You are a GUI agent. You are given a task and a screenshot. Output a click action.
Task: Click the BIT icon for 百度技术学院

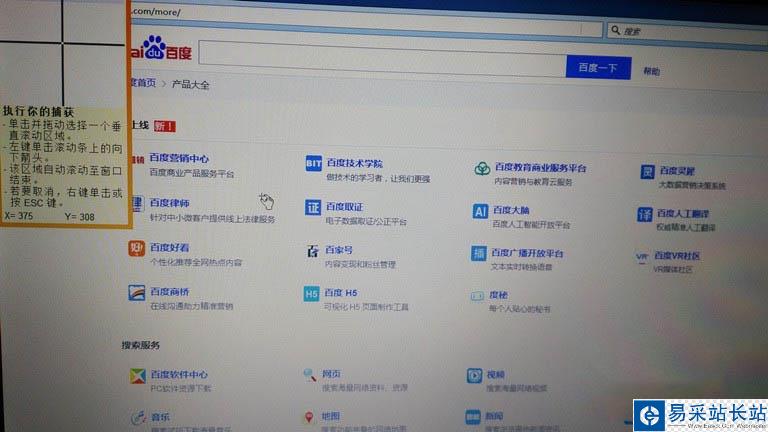coord(313,163)
